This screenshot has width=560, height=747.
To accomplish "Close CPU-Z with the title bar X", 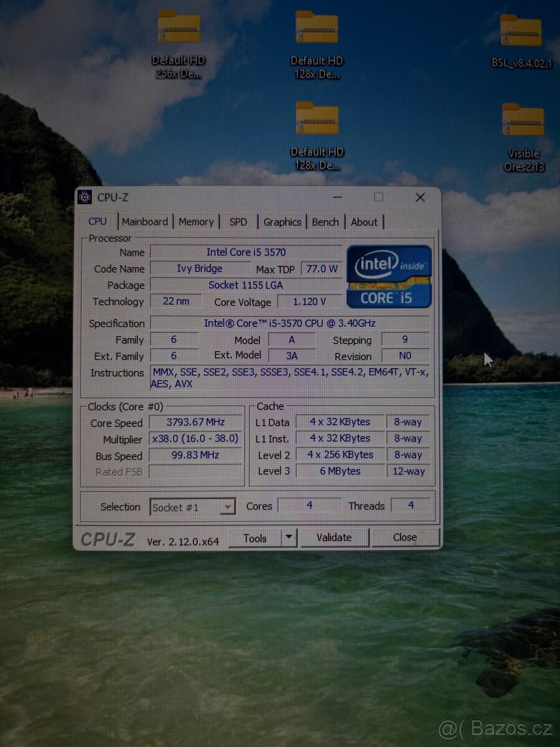I will 420,197.
